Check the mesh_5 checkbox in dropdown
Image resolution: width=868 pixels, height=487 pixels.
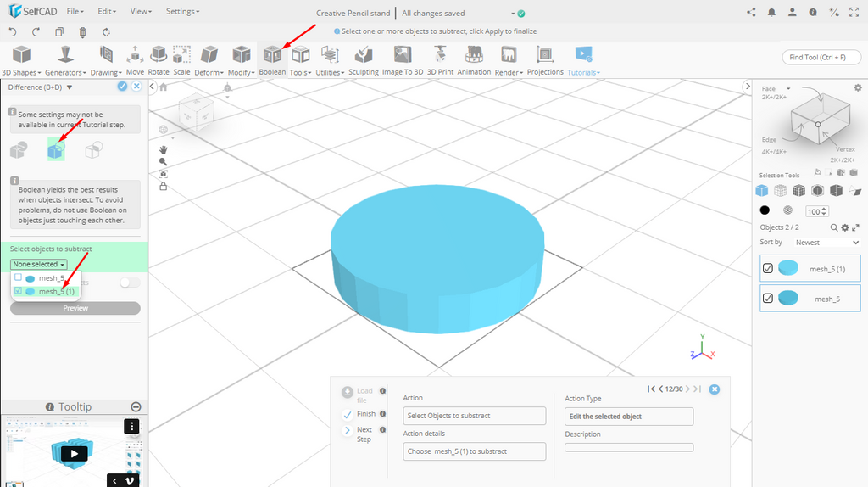(19, 277)
